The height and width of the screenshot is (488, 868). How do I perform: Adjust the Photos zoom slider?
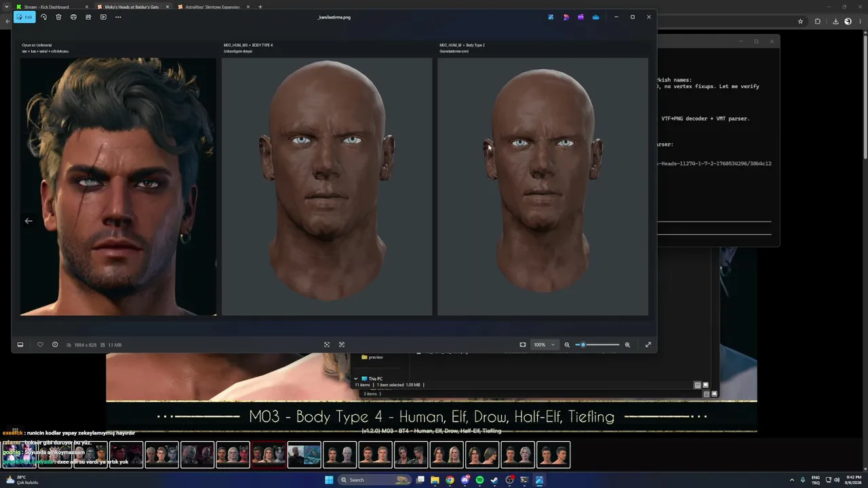point(597,345)
